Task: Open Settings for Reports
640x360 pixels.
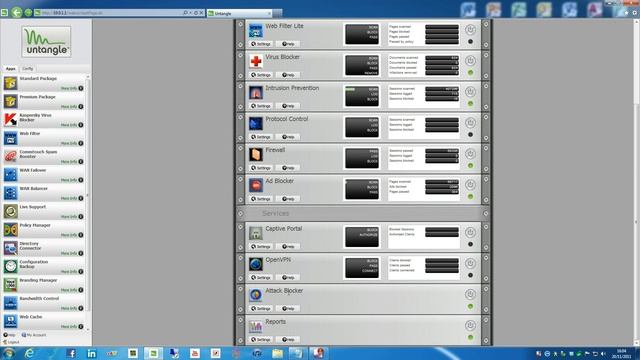Action: pos(261,340)
